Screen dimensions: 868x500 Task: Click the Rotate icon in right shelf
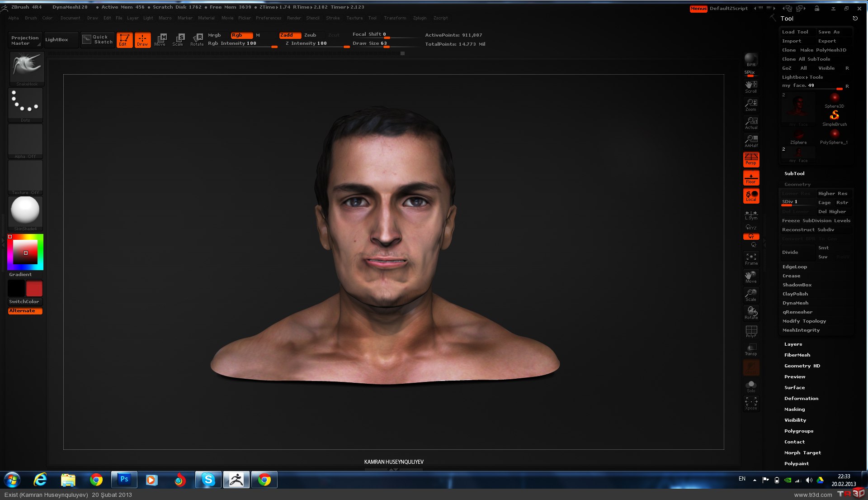pos(751,313)
